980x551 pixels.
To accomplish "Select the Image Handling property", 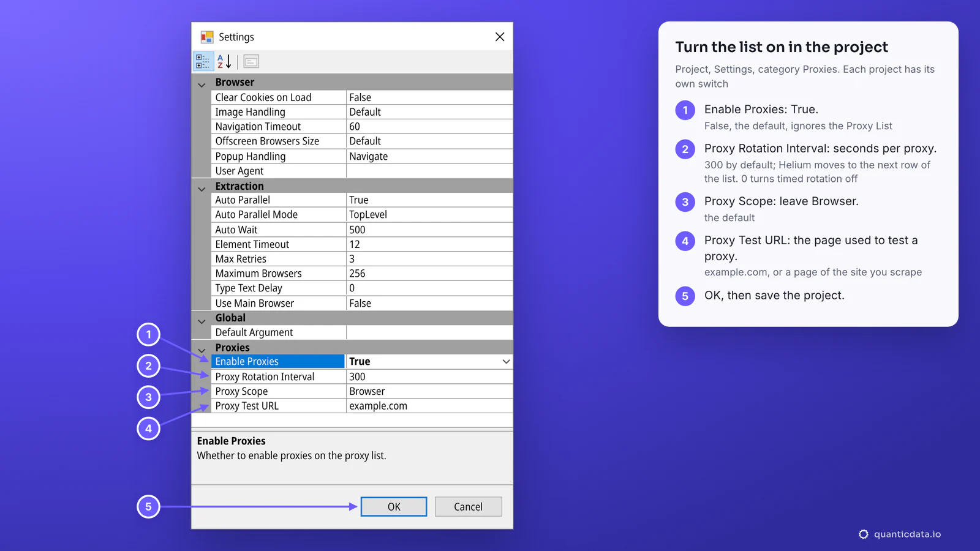I will click(x=279, y=112).
